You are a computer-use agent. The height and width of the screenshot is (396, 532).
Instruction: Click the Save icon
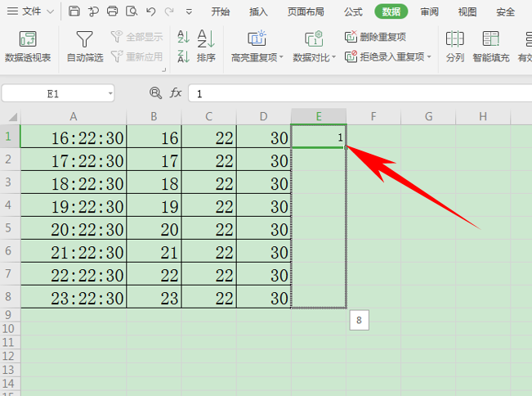pos(74,11)
